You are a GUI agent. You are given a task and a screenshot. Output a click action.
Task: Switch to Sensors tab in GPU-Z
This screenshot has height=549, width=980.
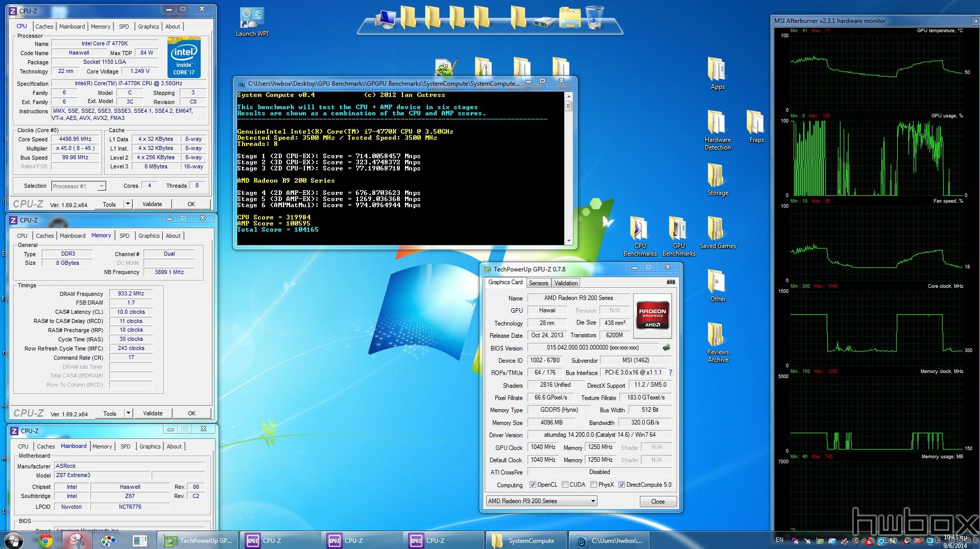coord(538,283)
